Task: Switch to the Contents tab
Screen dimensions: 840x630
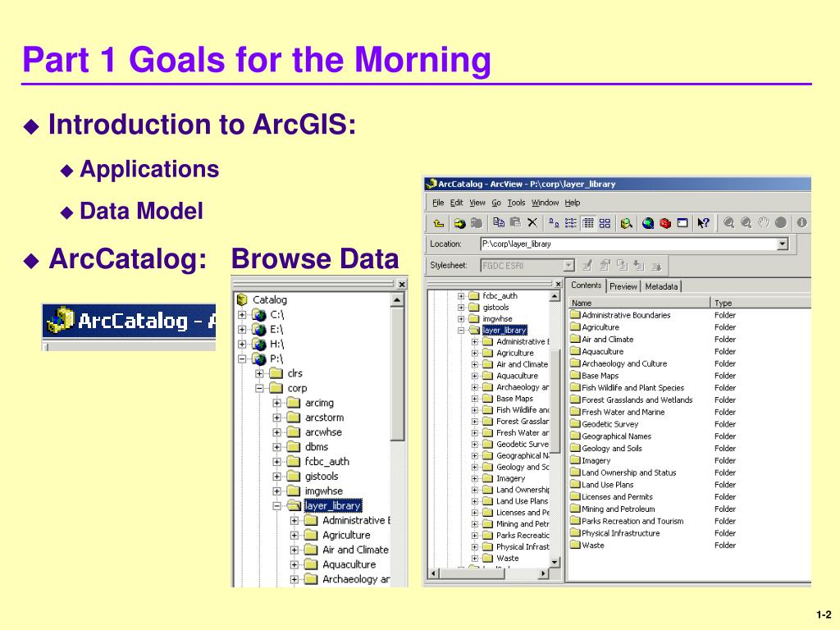Action: click(586, 285)
